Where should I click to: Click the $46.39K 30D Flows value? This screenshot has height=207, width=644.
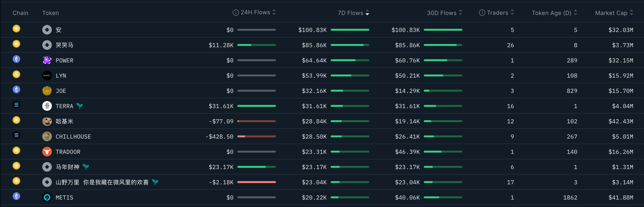point(408,152)
